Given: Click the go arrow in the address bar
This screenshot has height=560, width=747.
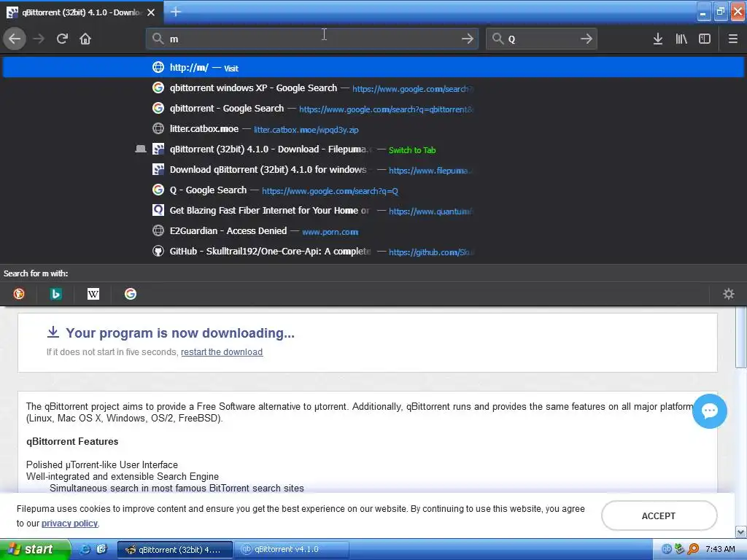Looking at the screenshot, I should pyautogui.click(x=468, y=39).
